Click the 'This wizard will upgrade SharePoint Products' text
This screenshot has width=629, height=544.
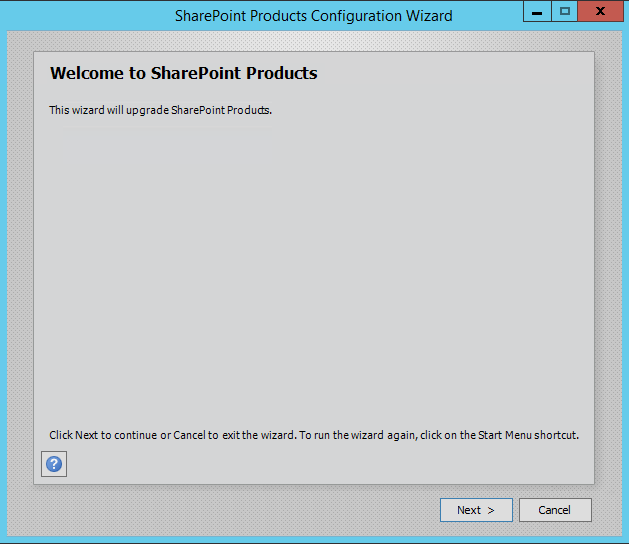160,110
